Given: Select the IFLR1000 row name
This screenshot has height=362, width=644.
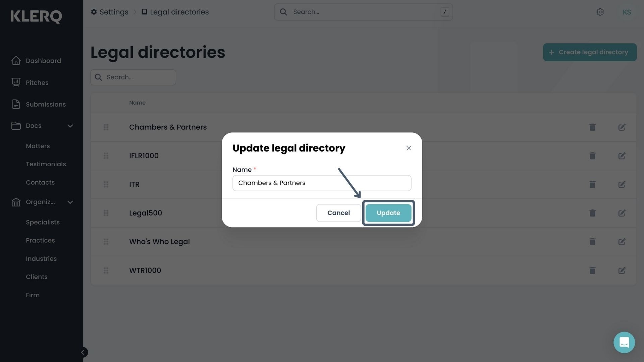Looking at the screenshot, I should (x=144, y=156).
